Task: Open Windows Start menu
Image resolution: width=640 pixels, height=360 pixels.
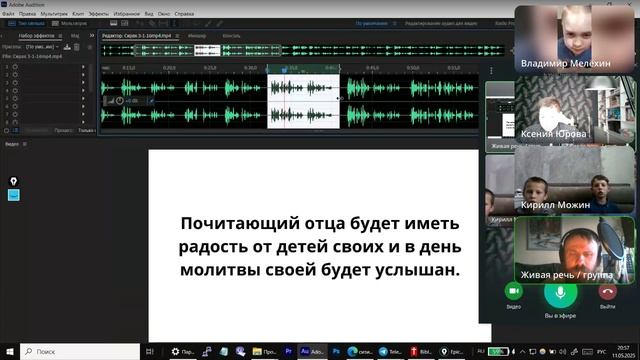Action: [9, 351]
